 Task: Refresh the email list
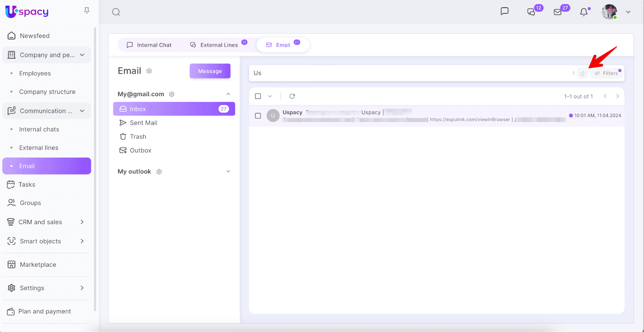[292, 96]
